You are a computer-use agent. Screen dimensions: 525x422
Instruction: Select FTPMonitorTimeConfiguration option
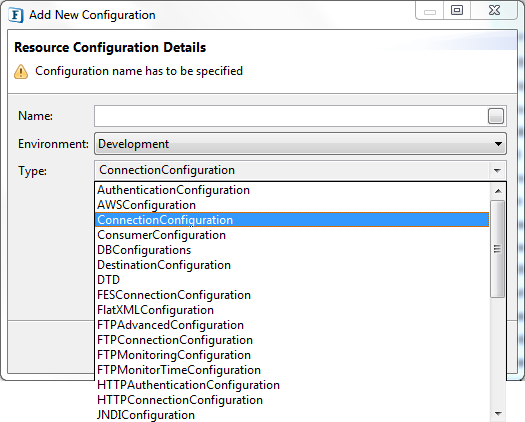click(x=179, y=370)
